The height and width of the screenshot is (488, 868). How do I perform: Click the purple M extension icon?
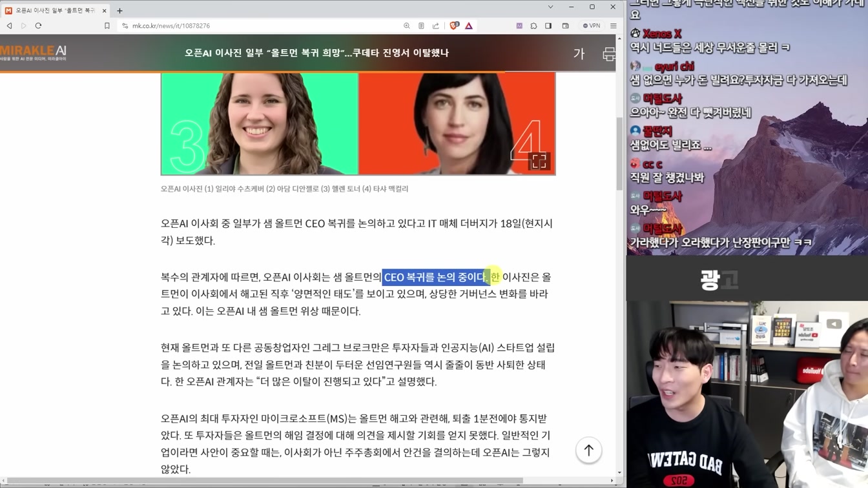point(519,26)
